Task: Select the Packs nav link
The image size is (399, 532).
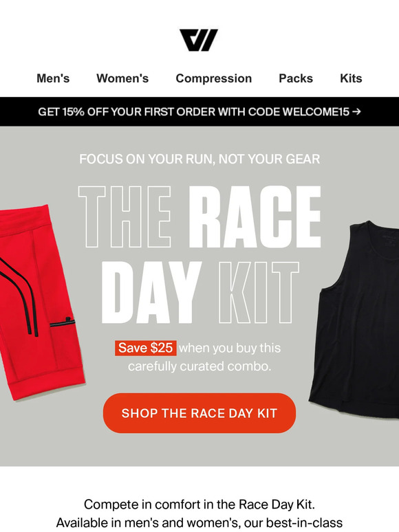Action: click(296, 78)
